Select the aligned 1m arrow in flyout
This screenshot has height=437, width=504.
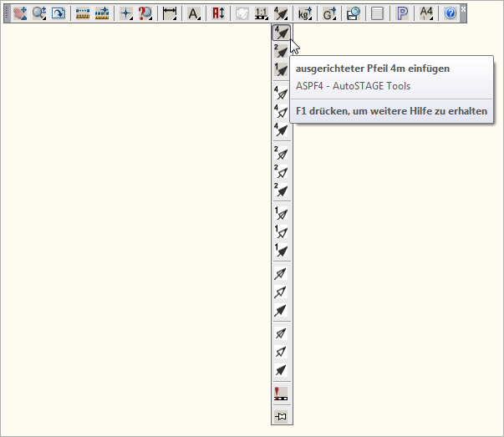tap(282, 70)
